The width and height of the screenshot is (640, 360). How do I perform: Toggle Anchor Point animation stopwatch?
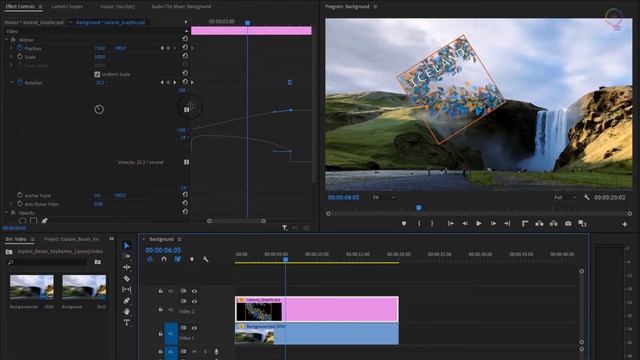pos(20,196)
